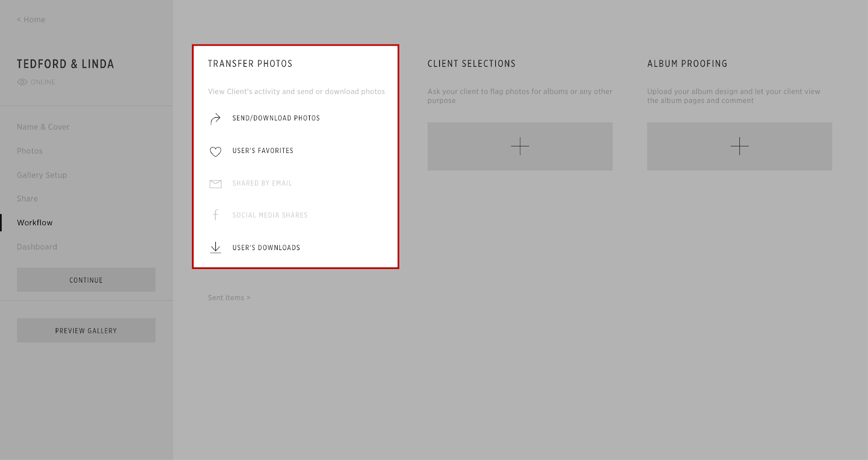Select the Workflow sidebar item

35,222
